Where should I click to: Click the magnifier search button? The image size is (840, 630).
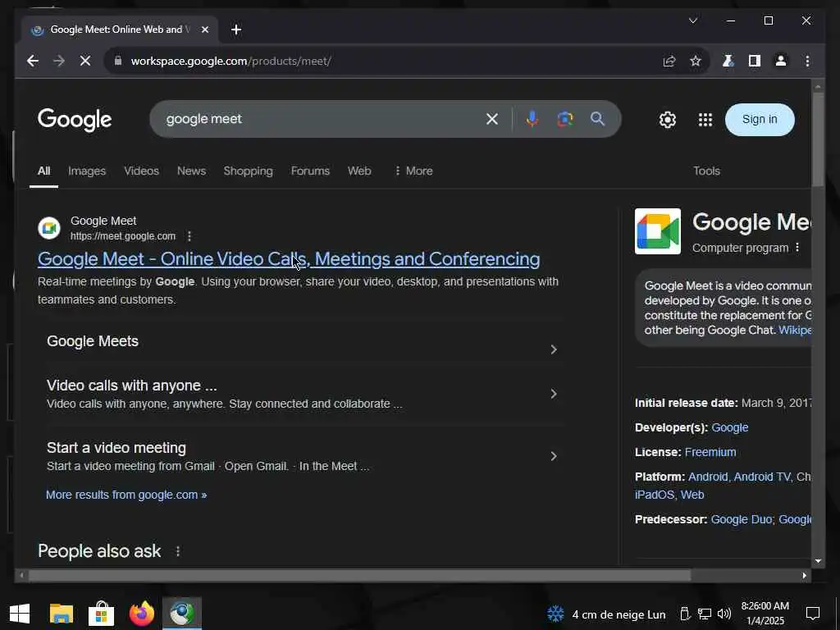point(597,119)
